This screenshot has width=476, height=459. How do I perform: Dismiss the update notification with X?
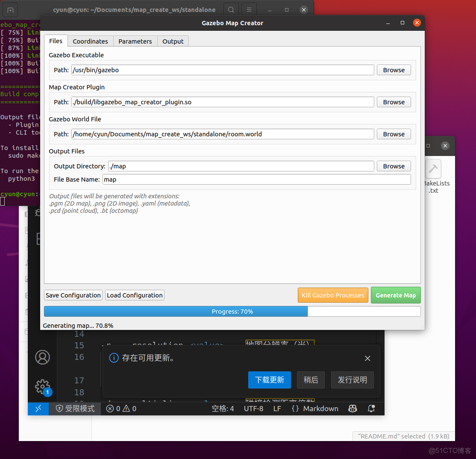(367, 358)
